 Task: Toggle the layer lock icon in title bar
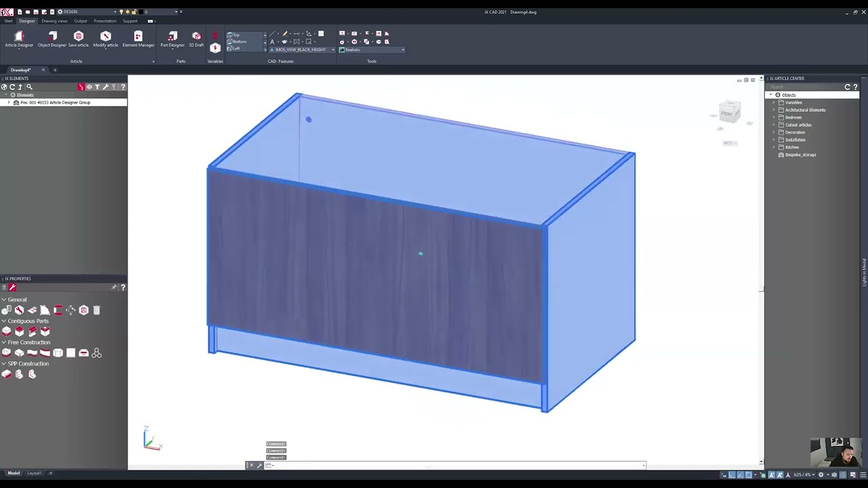pos(134,12)
